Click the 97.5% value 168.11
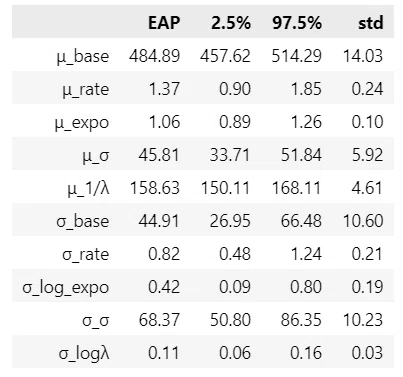403x377 pixels. click(x=297, y=188)
